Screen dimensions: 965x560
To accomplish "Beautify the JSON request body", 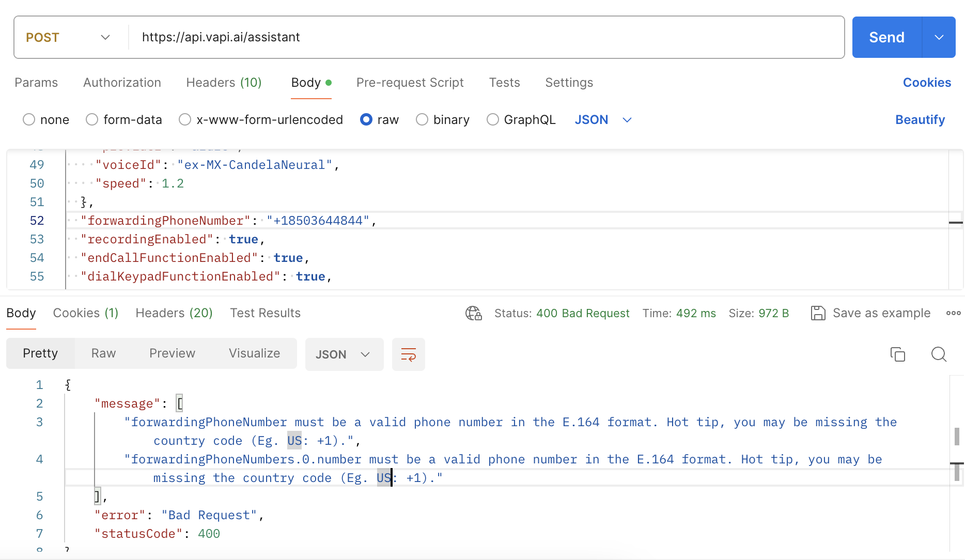I will point(920,119).
